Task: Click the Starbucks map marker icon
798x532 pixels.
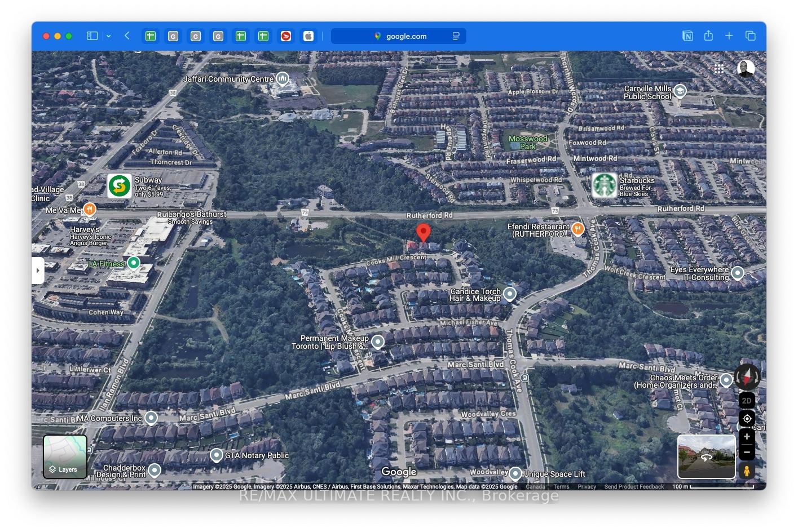Action: (604, 185)
